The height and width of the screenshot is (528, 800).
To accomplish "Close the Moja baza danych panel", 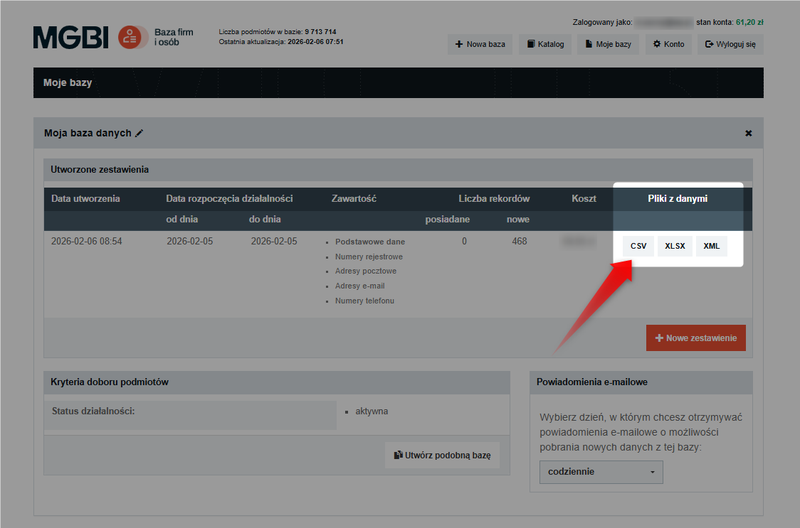I will 748,133.
